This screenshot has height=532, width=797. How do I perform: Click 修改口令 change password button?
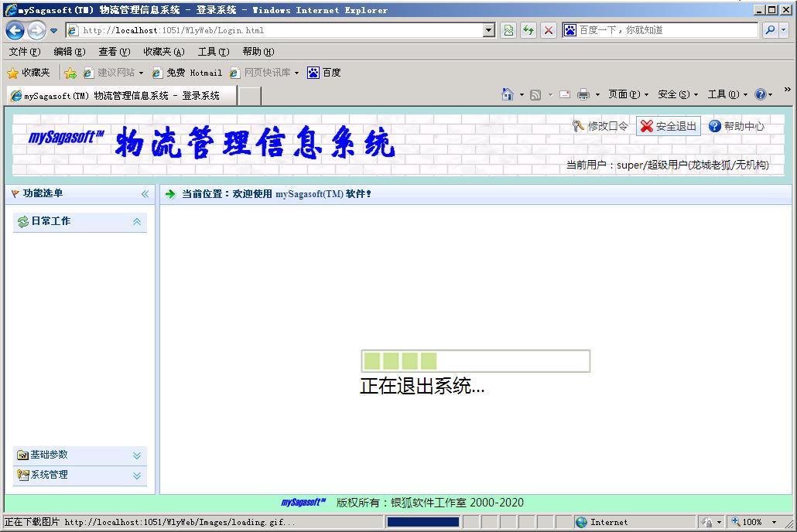[600, 126]
